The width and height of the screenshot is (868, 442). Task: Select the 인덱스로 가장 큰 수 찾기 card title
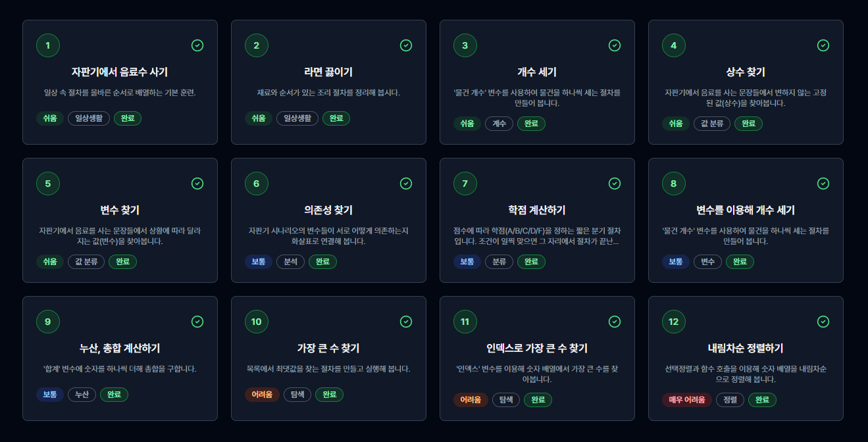pyautogui.click(x=537, y=348)
